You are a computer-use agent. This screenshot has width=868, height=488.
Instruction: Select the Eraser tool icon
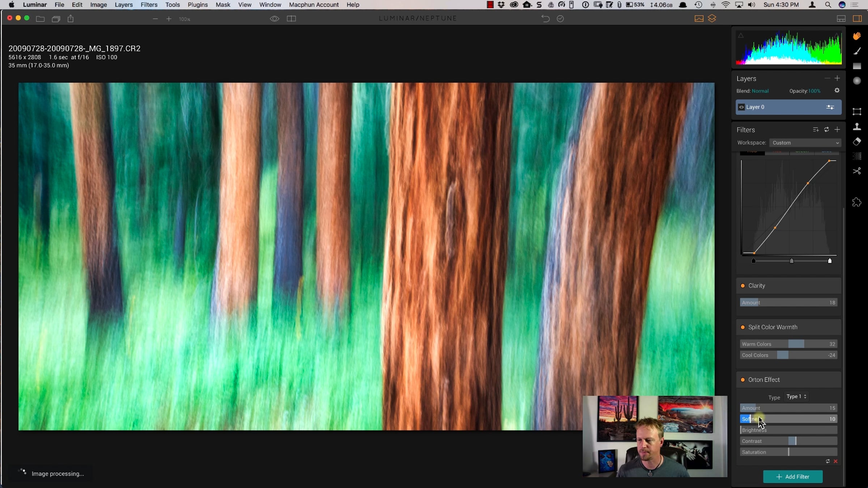click(857, 141)
